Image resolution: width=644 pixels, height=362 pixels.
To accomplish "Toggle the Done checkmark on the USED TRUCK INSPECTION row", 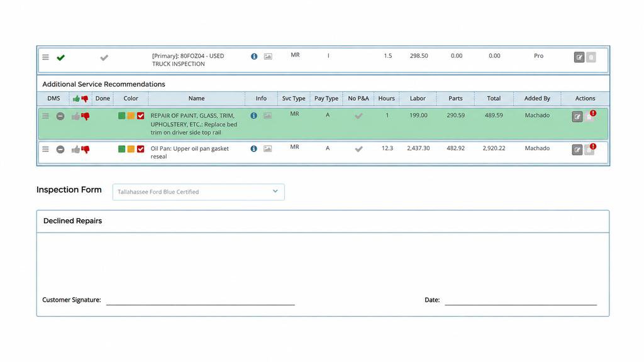I will 104,58.
